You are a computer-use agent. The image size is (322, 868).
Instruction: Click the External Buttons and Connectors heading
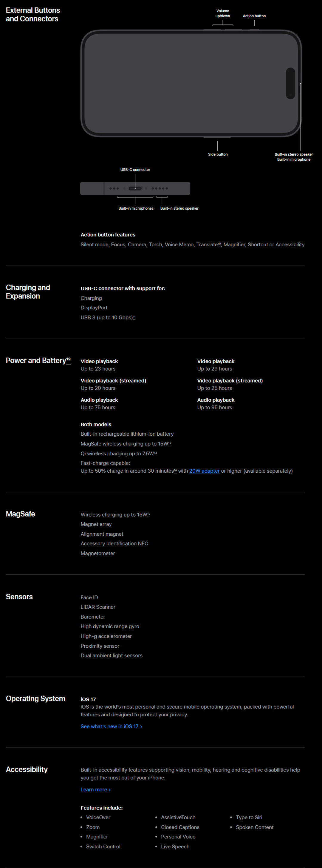33,15
